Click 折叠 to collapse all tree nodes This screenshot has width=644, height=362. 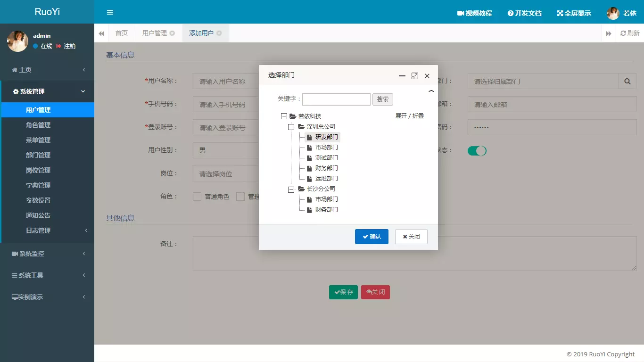tap(418, 116)
